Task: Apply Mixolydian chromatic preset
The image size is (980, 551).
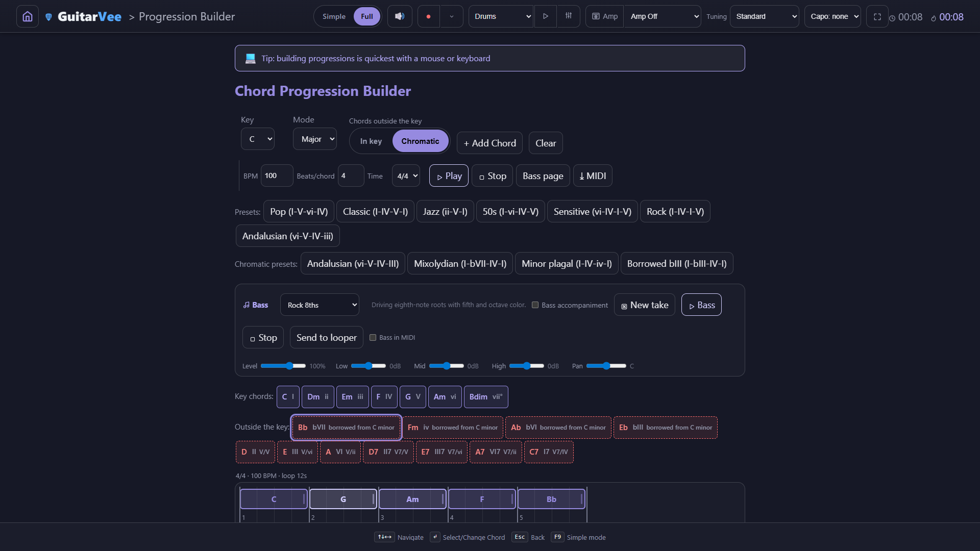Action: point(460,263)
